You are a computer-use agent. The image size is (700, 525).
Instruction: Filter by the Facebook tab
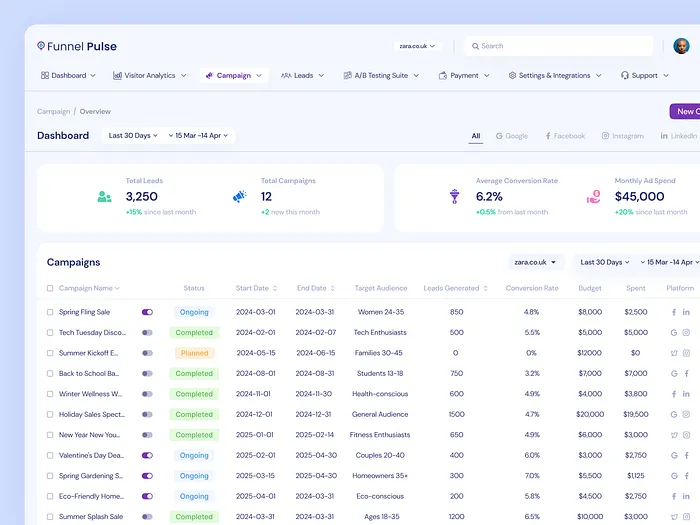pos(565,136)
